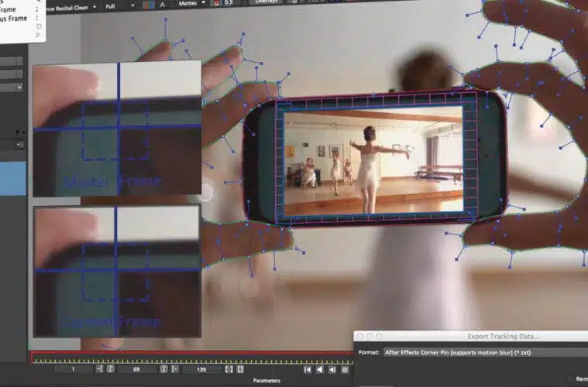
Task: Click the stop playback button
Action: point(344,370)
